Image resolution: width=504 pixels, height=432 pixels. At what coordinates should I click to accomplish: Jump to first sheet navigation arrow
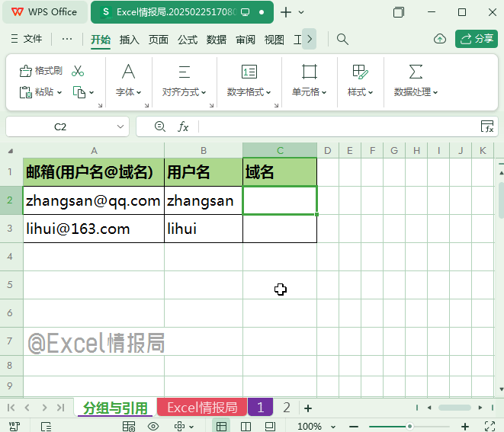pyautogui.click(x=11, y=408)
